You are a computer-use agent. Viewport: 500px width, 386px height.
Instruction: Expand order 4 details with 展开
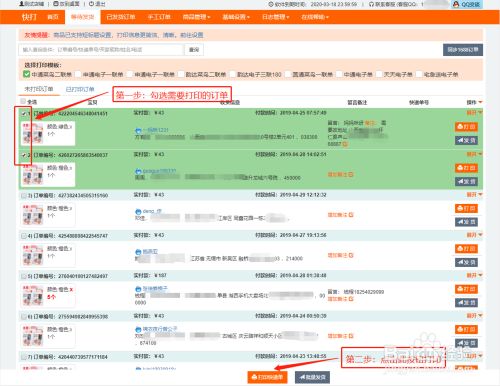pyautogui.click(x=474, y=235)
